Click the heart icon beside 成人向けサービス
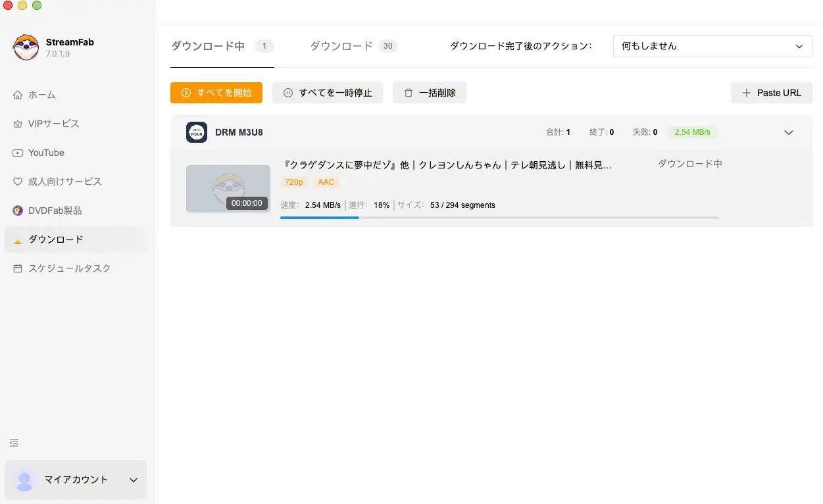823x504 pixels. pos(18,182)
